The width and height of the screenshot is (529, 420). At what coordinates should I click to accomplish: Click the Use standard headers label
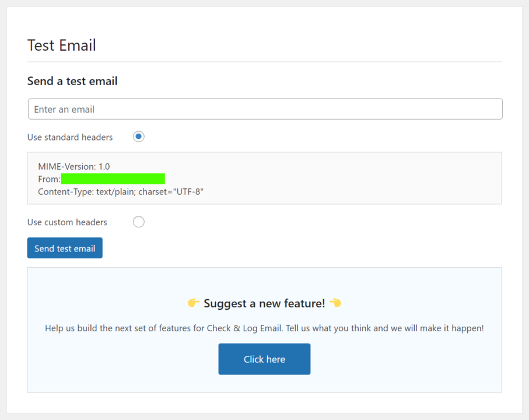69,136
